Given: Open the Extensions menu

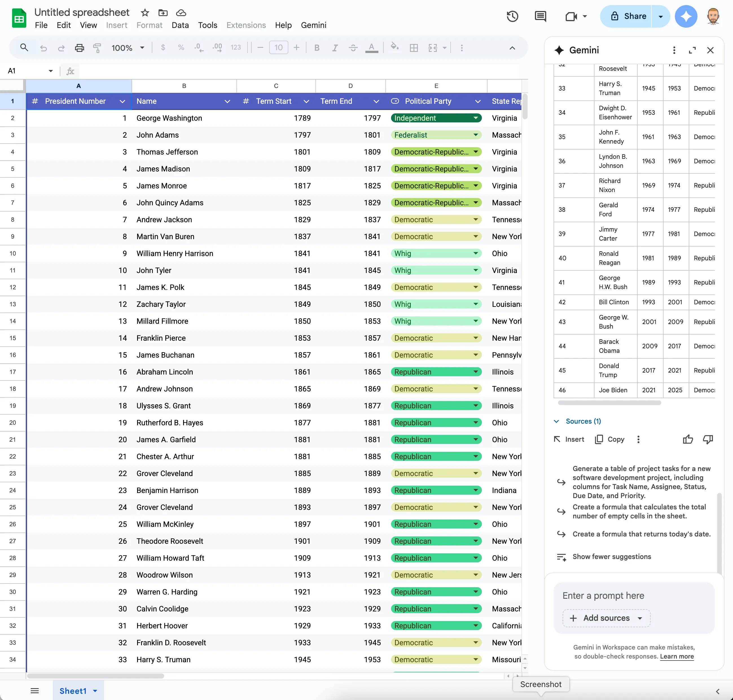Looking at the screenshot, I should coord(246,25).
